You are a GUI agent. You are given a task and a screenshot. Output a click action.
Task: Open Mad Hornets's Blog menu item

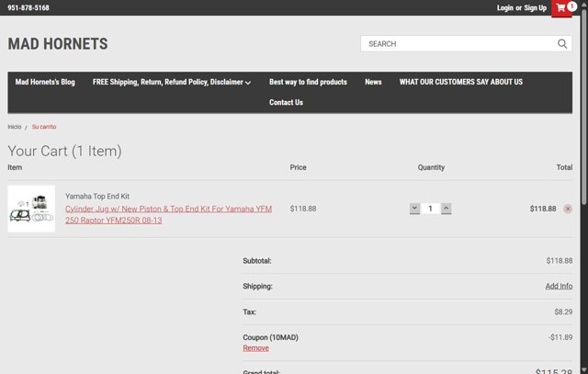(45, 82)
